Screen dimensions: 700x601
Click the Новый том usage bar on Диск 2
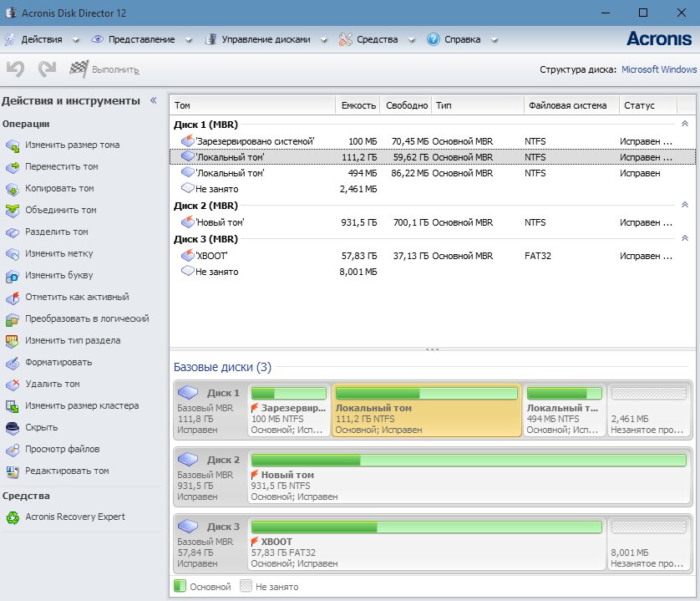tap(469, 460)
